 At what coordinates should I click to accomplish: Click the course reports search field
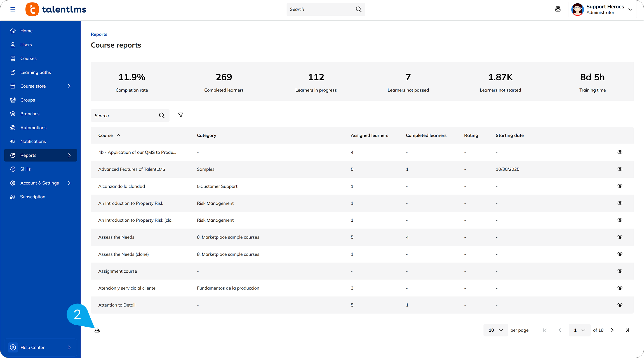click(124, 116)
